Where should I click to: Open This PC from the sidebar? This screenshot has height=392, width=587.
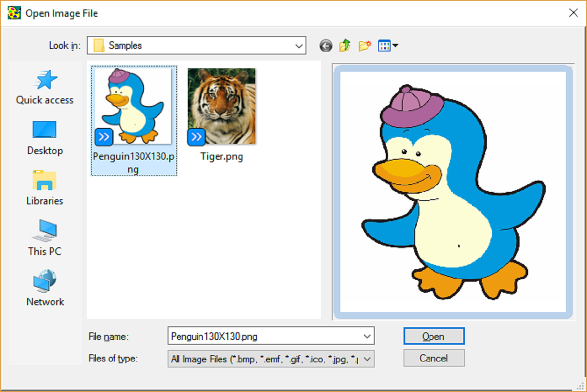pos(44,238)
